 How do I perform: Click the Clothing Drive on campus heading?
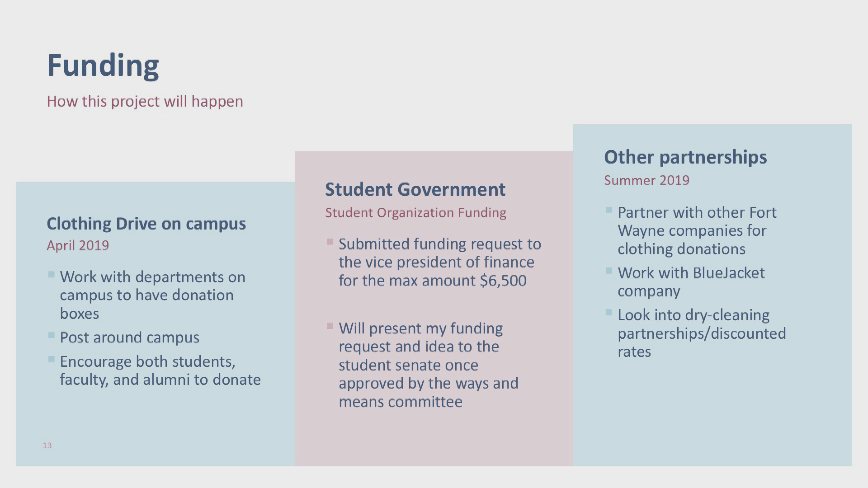click(146, 224)
